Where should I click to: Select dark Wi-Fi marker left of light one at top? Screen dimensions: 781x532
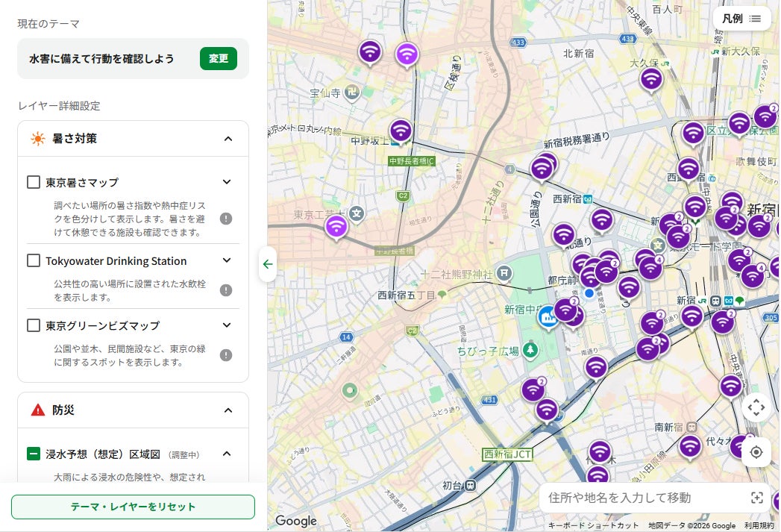[x=370, y=51]
